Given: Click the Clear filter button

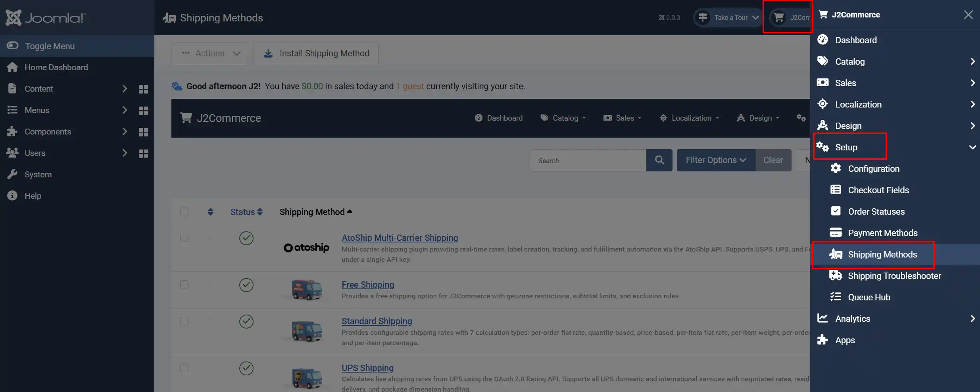Looking at the screenshot, I should click(773, 160).
